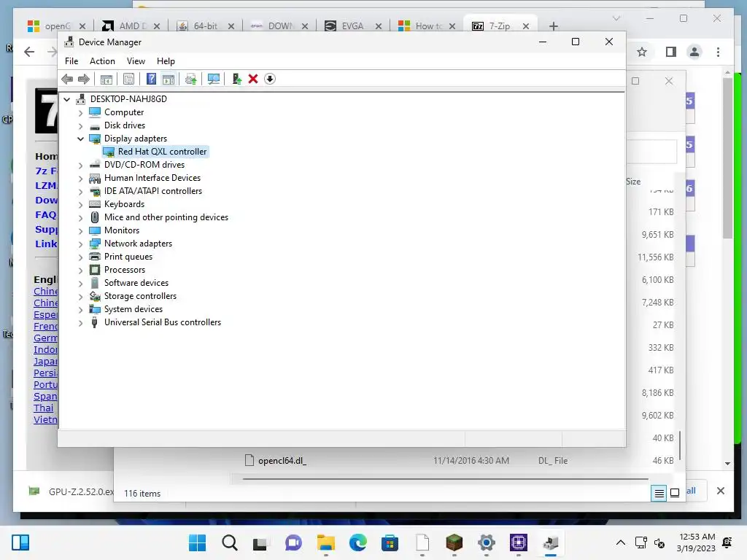Click the Forward arrow in Device Manager toolbar
The image size is (747, 560).
tap(84, 79)
